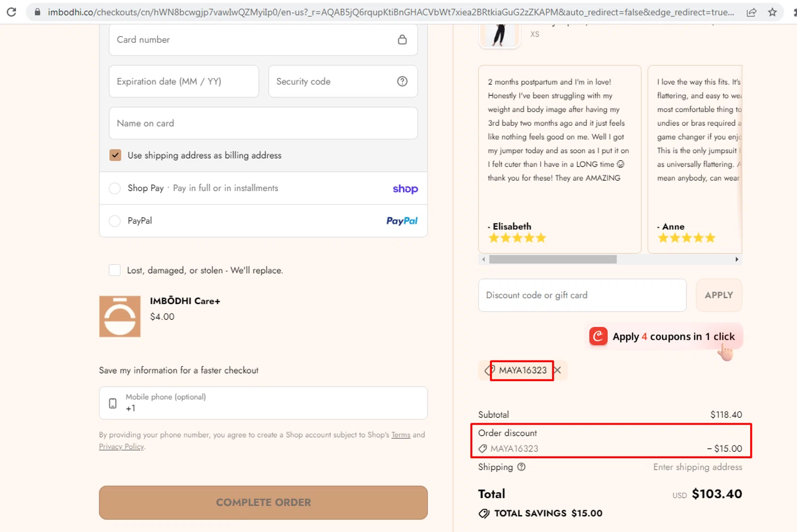Open the browser share page icon
Image resolution: width=797 pixels, height=532 pixels.
pyautogui.click(x=751, y=12)
